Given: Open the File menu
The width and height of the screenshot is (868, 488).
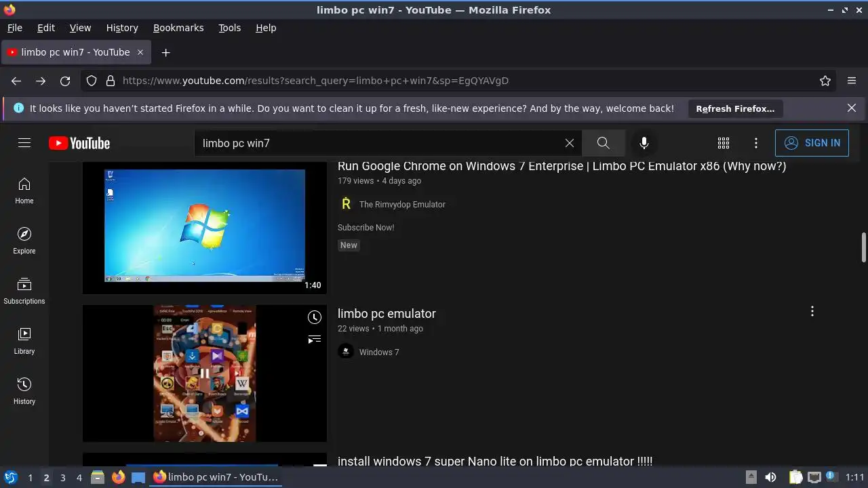Looking at the screenshot, I should click(14, 28).
